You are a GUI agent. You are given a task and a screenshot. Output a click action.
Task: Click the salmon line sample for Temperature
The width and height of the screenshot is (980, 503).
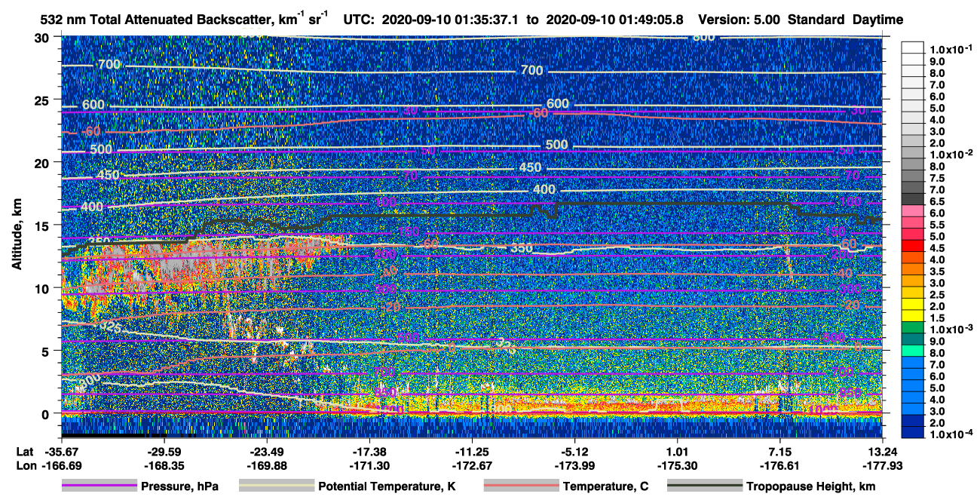522,486
